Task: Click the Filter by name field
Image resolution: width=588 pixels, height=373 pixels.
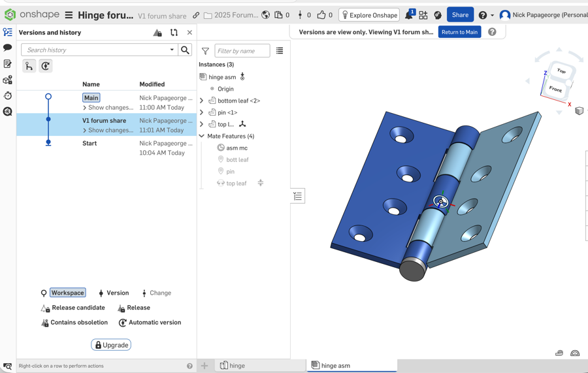Action: (242, 51)
